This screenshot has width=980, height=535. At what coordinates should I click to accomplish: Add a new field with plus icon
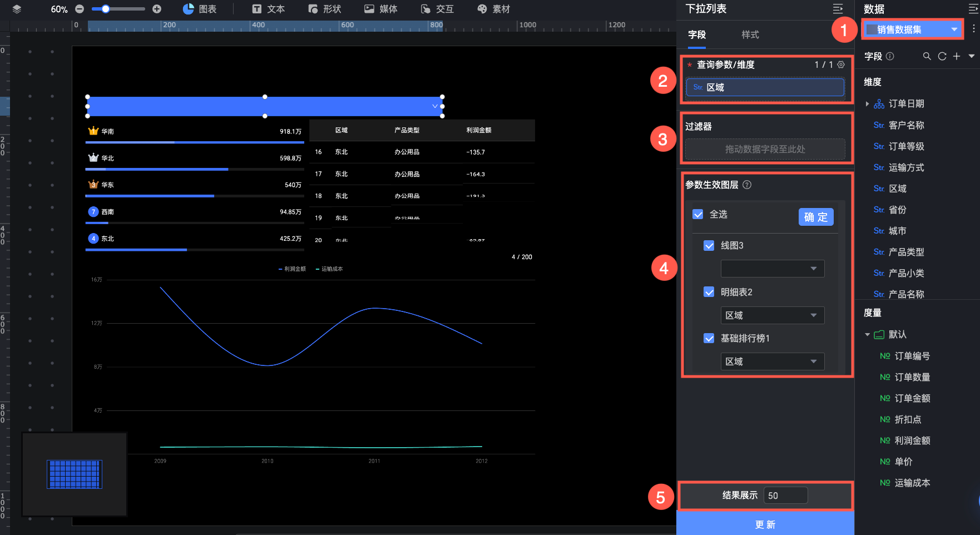click(x=957, y=56)
